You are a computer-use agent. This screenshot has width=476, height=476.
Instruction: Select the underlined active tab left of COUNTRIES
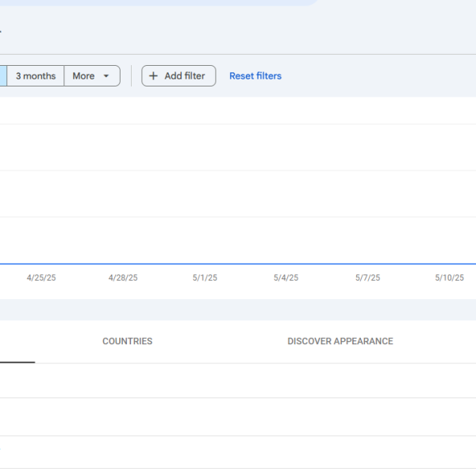16,343
